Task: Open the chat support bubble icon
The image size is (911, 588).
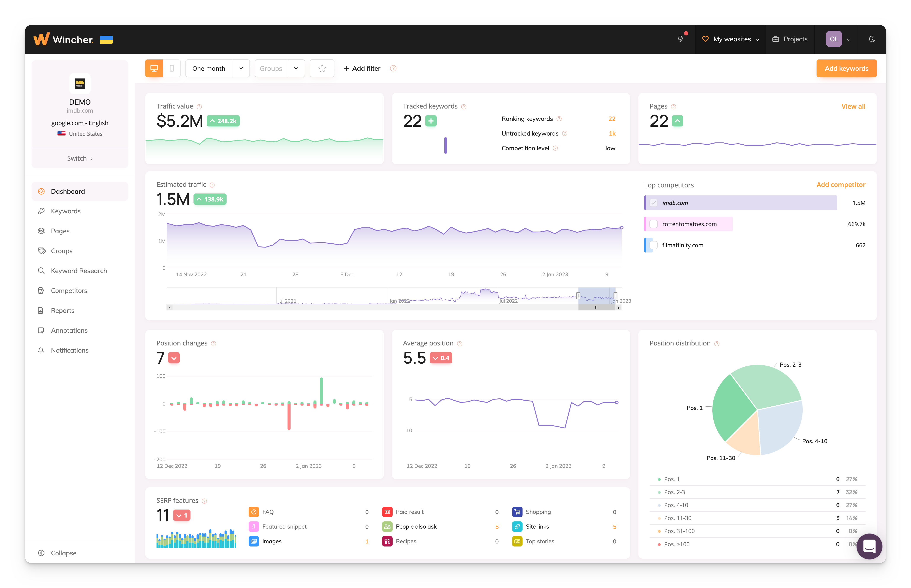Action: click(869, 546)
